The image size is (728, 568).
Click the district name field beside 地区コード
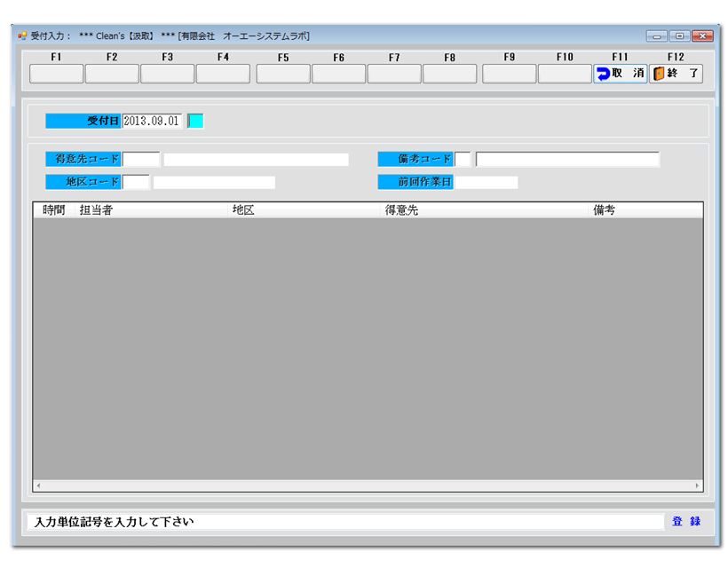point(214,182)
